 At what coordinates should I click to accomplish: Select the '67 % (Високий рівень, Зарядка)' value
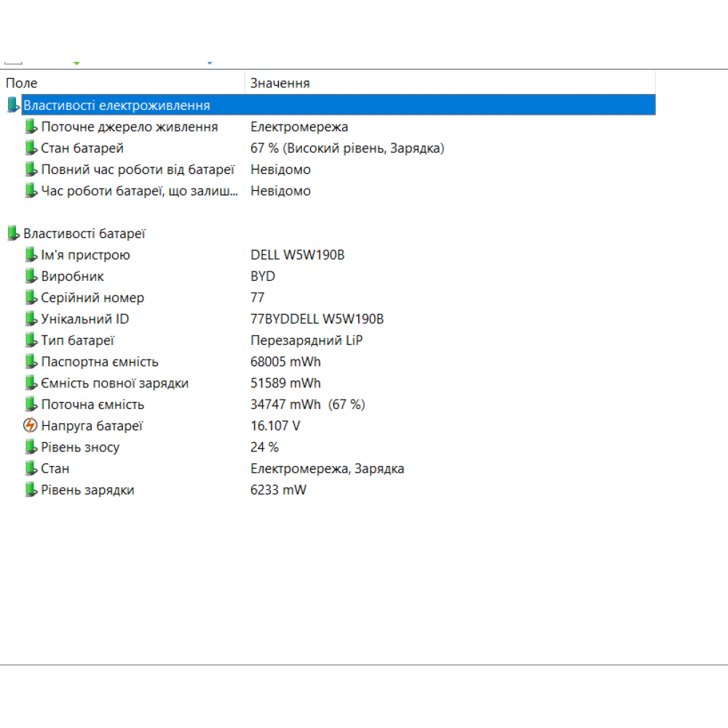[x=347, y=148]
